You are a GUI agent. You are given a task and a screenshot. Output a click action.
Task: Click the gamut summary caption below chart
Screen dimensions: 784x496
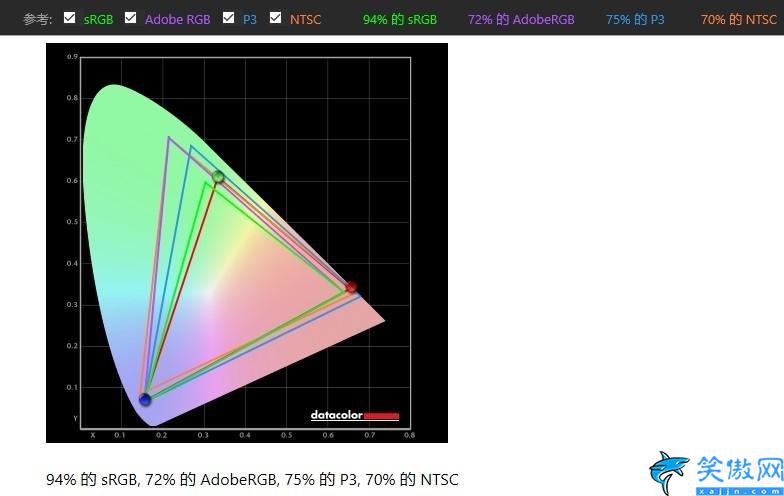click(x=252, y=480)
